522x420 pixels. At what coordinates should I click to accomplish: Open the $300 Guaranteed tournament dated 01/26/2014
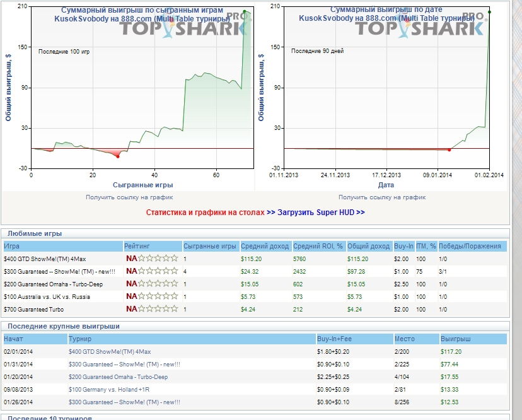tap(124, 402)
